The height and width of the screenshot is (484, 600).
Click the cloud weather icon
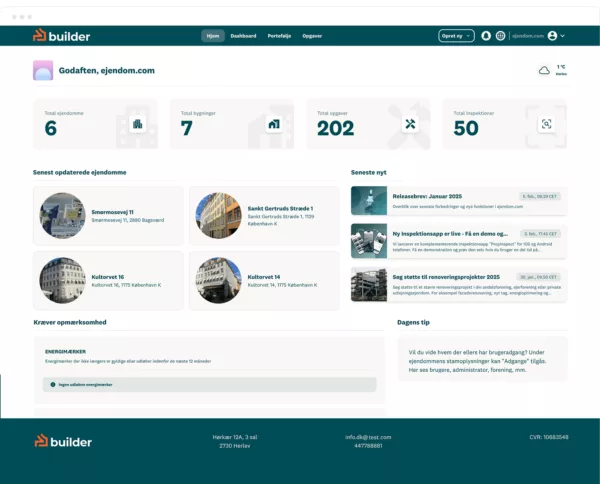(x=544, y=70)
